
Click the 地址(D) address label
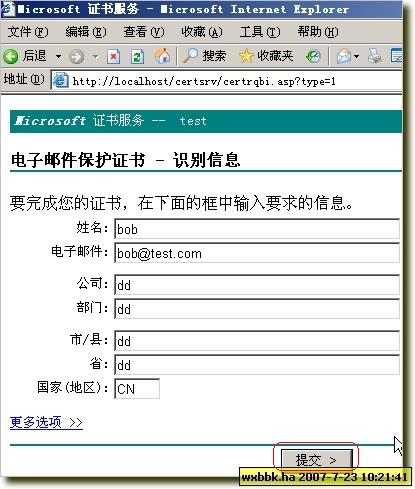tap(24, 80)
